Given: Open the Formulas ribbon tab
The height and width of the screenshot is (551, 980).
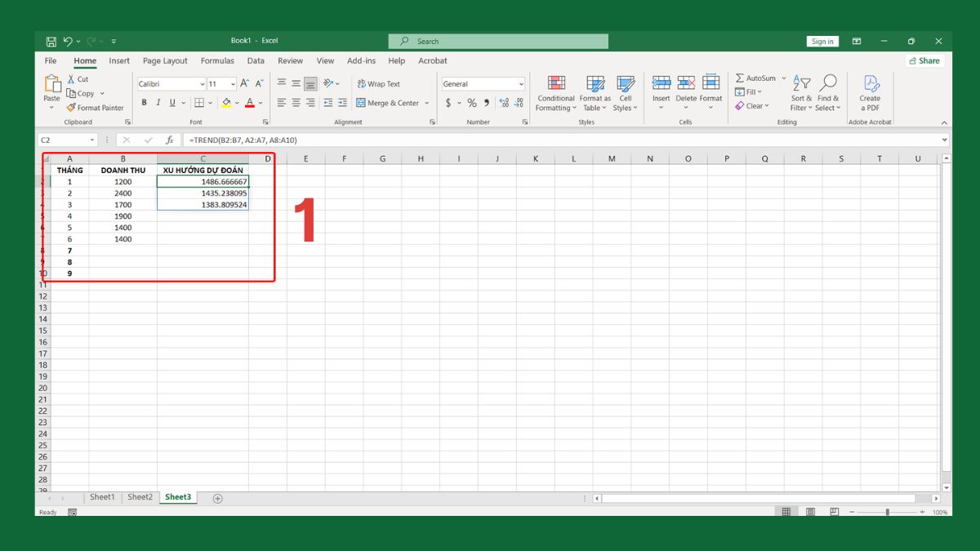Looking at the screenshot, I should click(x=217, y=60).
